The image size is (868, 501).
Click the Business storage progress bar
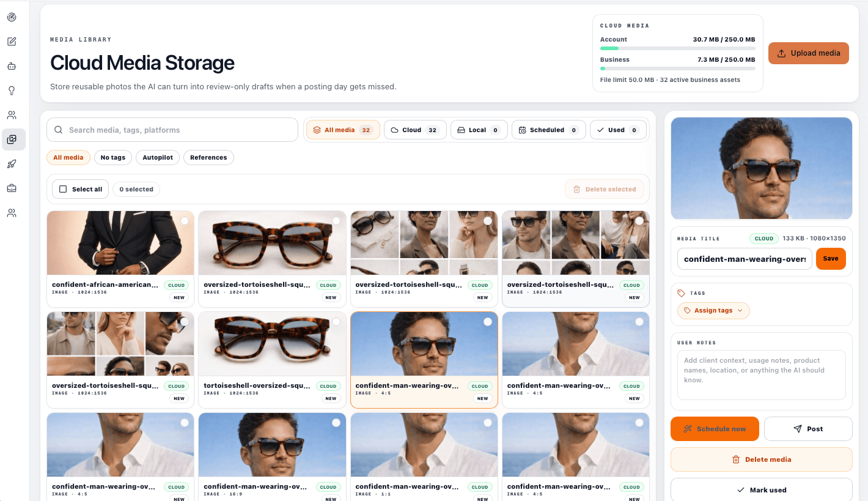click(678, 69)
